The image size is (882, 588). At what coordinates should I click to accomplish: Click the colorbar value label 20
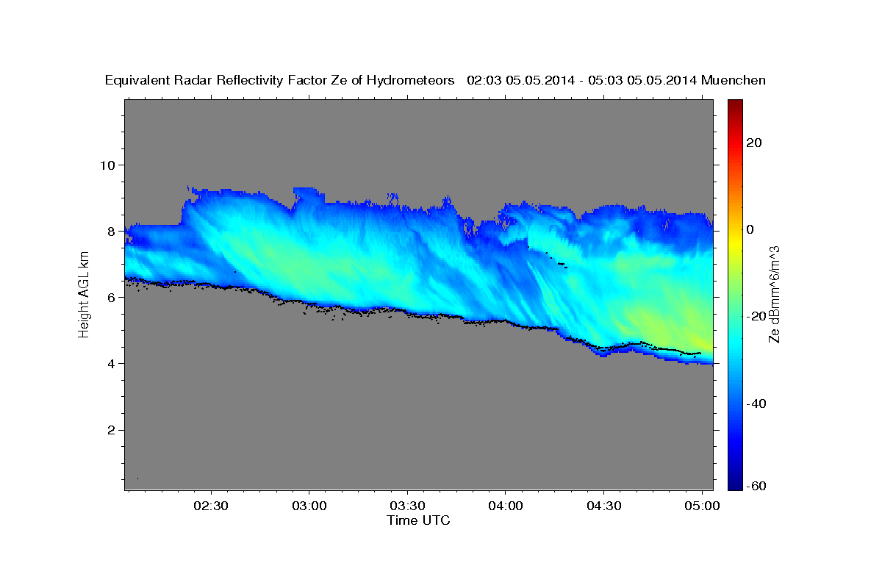coord(753,143)
